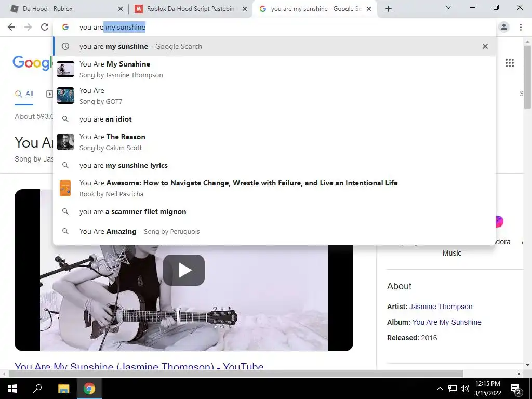Select the you are an idiot suggestion
Screen dimensions: 532x399
coord(274,119)
